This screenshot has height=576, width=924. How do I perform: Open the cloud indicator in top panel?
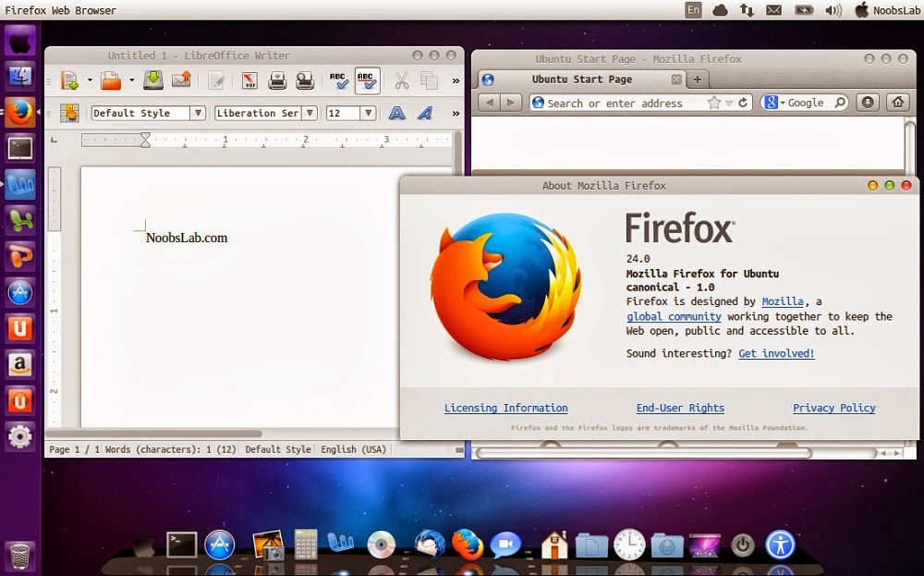click(x=720, y=10)
